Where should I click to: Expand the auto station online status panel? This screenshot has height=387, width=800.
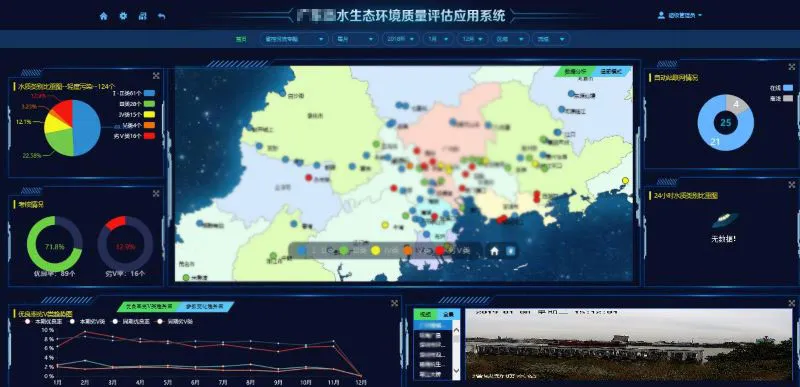pos(792,67)
